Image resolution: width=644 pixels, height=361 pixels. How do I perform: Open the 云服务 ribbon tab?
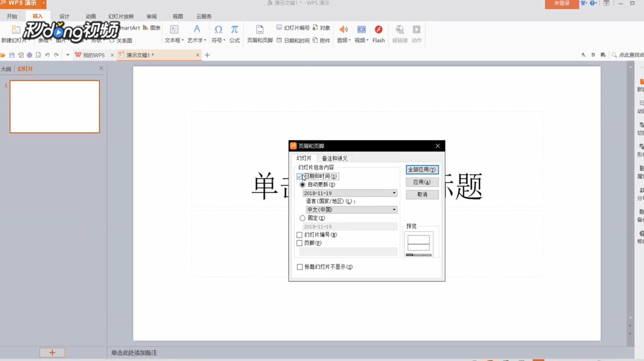tap(204, 16)
